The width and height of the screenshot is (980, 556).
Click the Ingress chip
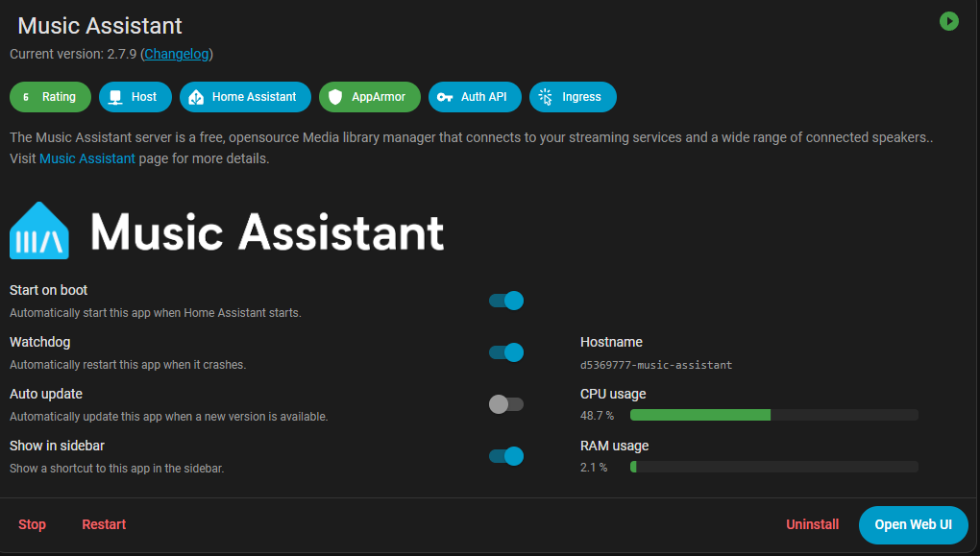pos(573,97)
